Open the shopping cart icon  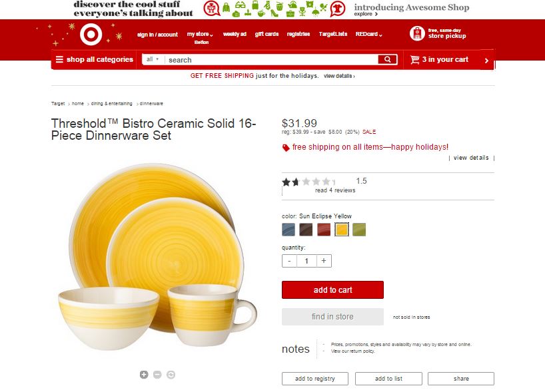point(414,59)
